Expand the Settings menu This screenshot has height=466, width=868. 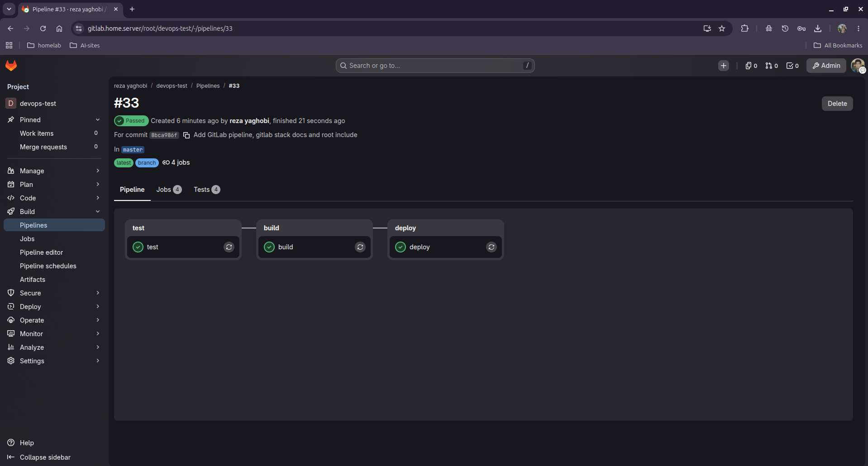(x=54, y=361)
